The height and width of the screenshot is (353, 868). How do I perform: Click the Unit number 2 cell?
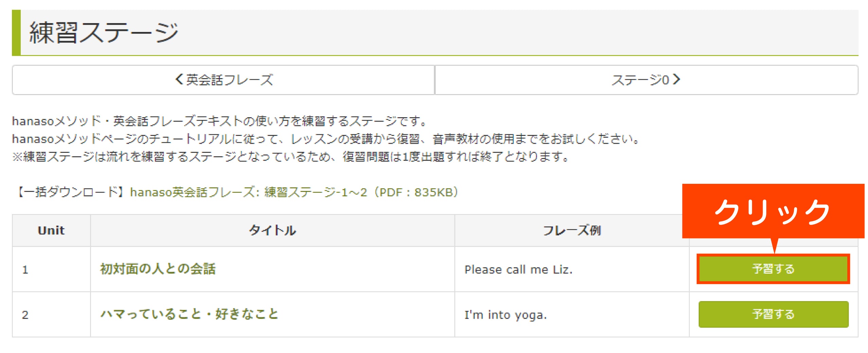coord(25,315)
